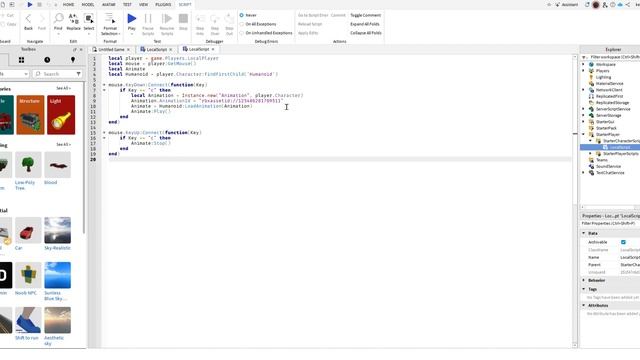
Task: Open the Toolbox creations lightbulb tab icon
Action: click(x=73, y=60)
